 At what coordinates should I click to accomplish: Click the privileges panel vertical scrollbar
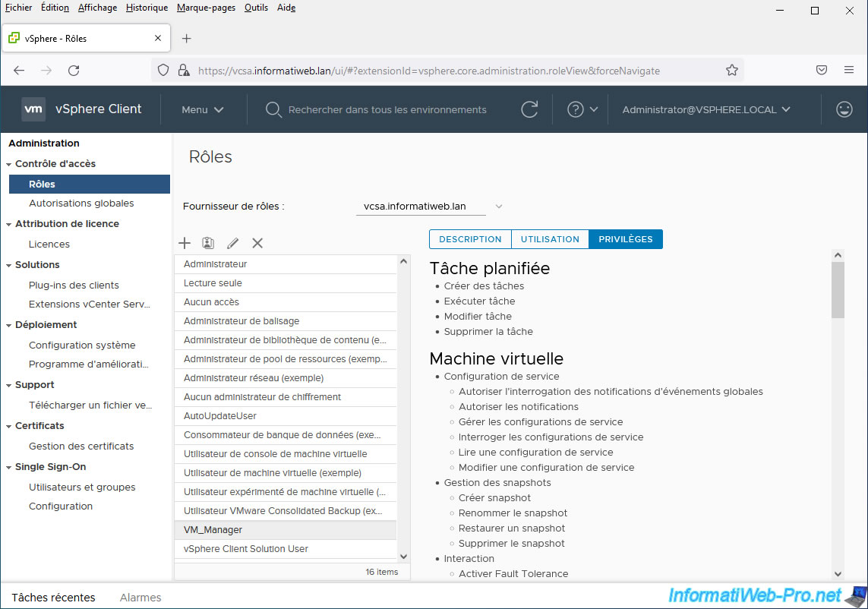tap(838, 290)
